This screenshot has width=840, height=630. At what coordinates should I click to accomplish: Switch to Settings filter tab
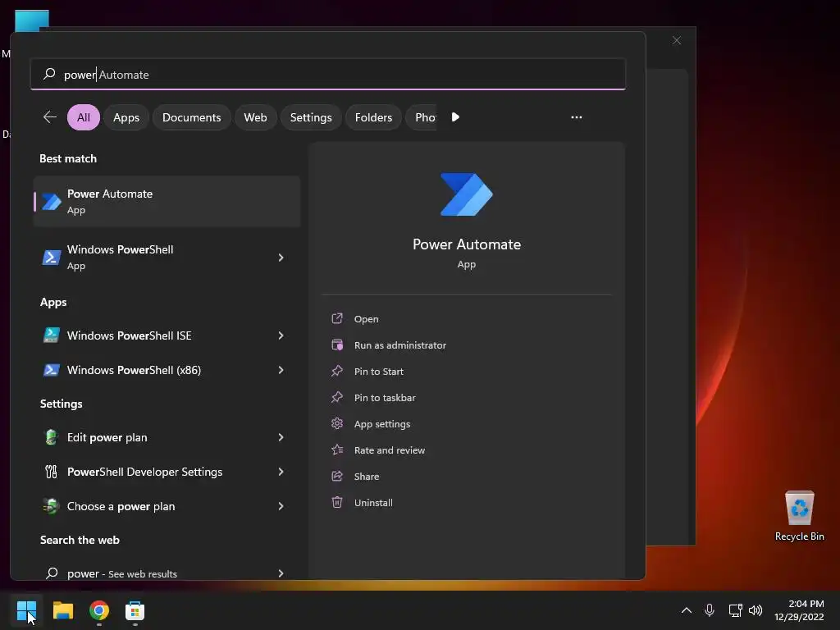pos(311,117)
